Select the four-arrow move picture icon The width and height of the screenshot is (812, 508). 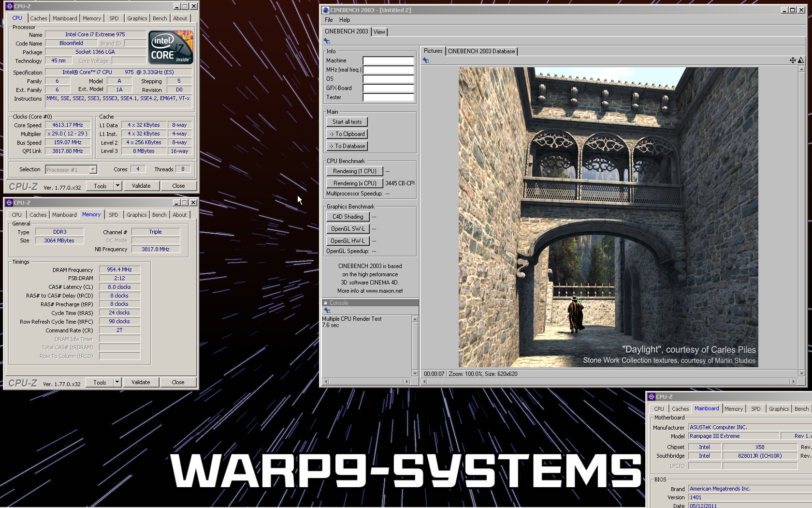pos(793,60)
